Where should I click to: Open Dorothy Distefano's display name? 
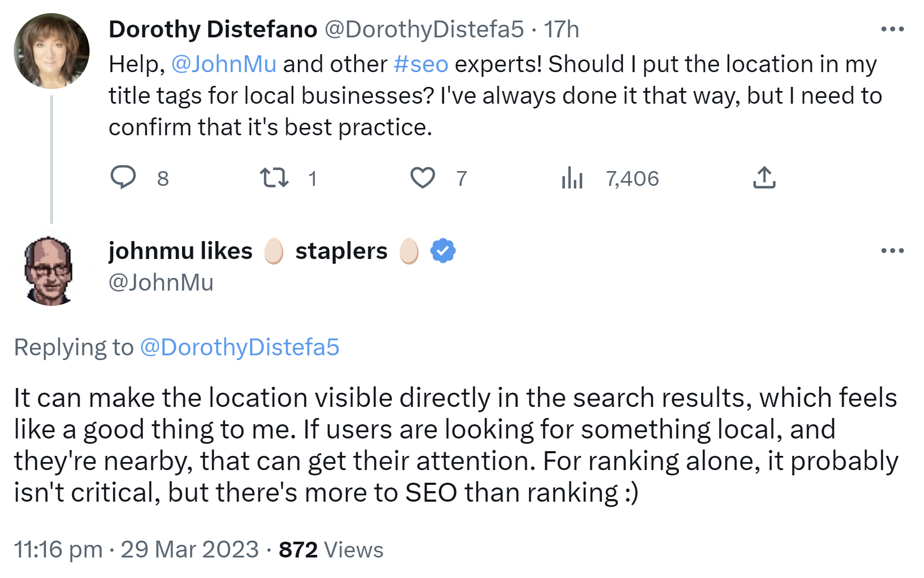click(x=213, y=29)
